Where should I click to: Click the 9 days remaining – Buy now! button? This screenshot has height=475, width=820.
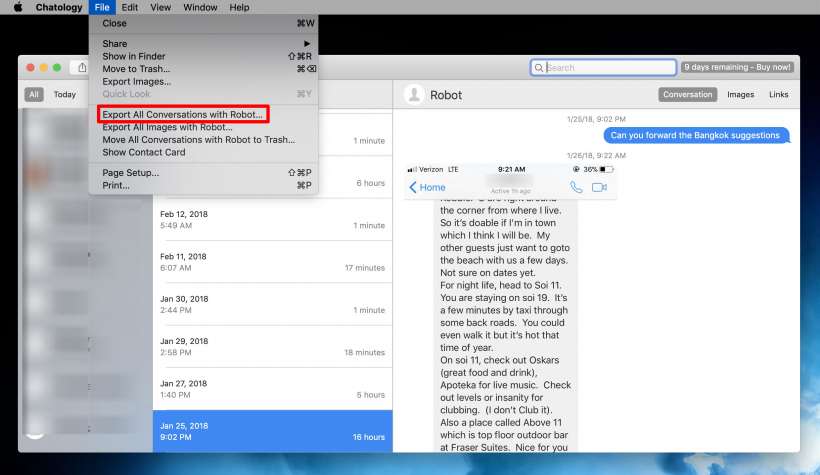pyautogui.click(x=737, y=67)
